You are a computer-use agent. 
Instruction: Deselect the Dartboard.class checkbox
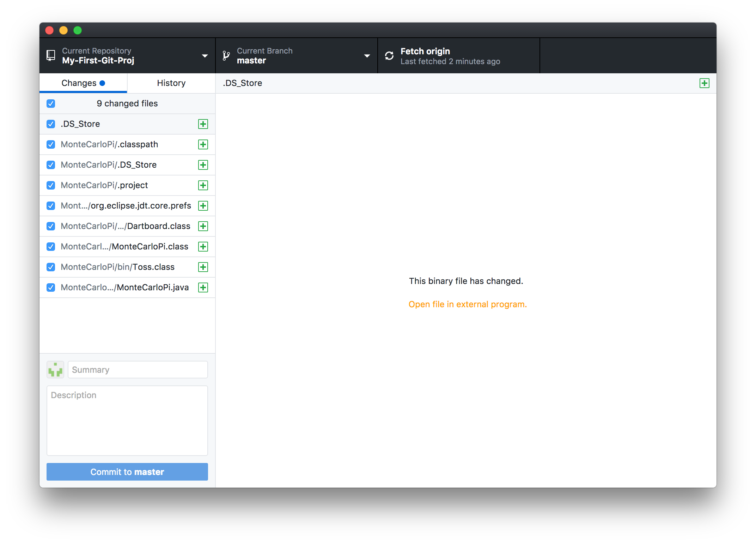51,226
